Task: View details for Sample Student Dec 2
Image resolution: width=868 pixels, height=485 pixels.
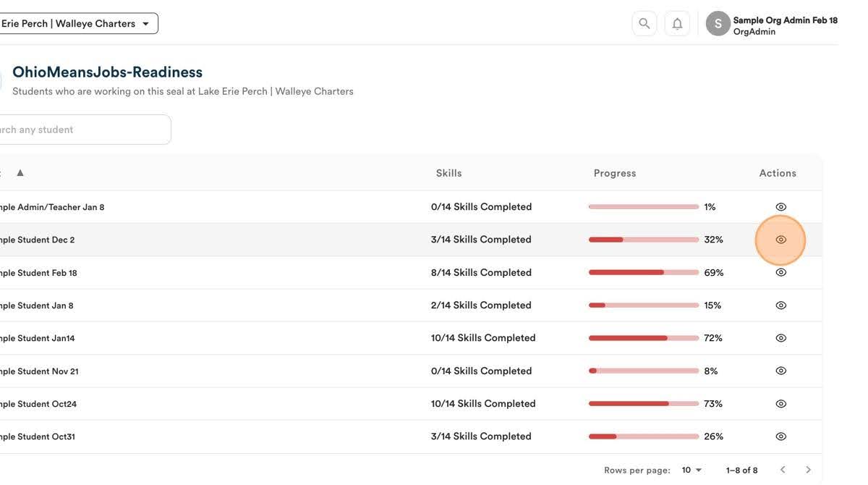Action: coord(780,240)
